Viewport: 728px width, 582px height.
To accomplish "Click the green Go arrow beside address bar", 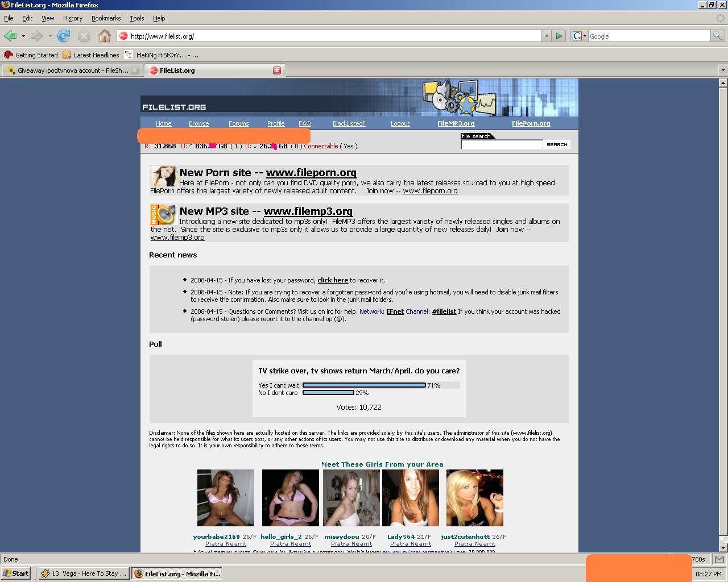I will click(559, 36).
